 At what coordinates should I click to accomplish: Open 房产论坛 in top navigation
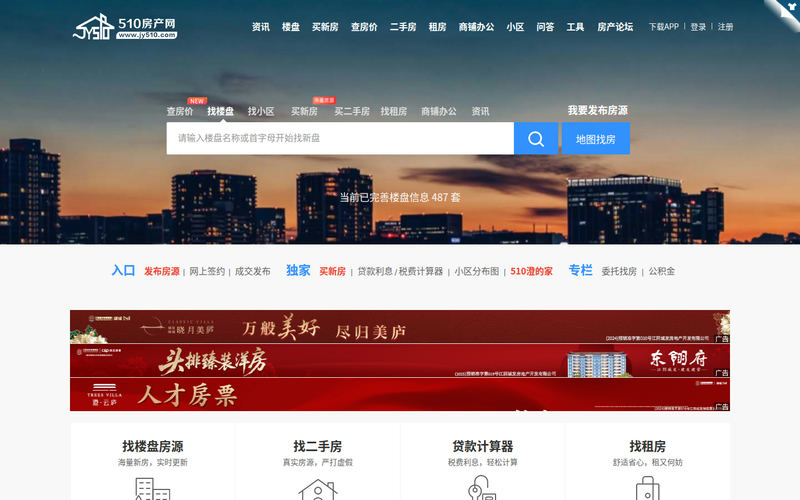[615, 27]
